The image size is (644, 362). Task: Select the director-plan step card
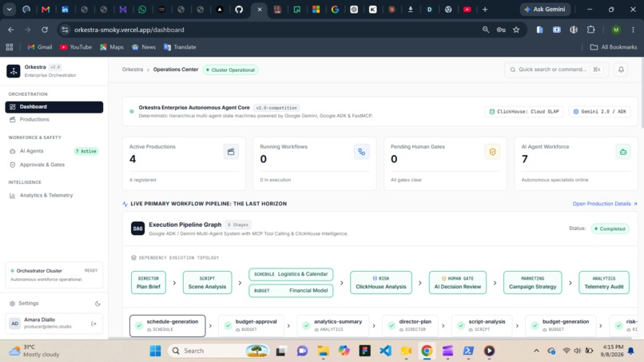point(410,326)
